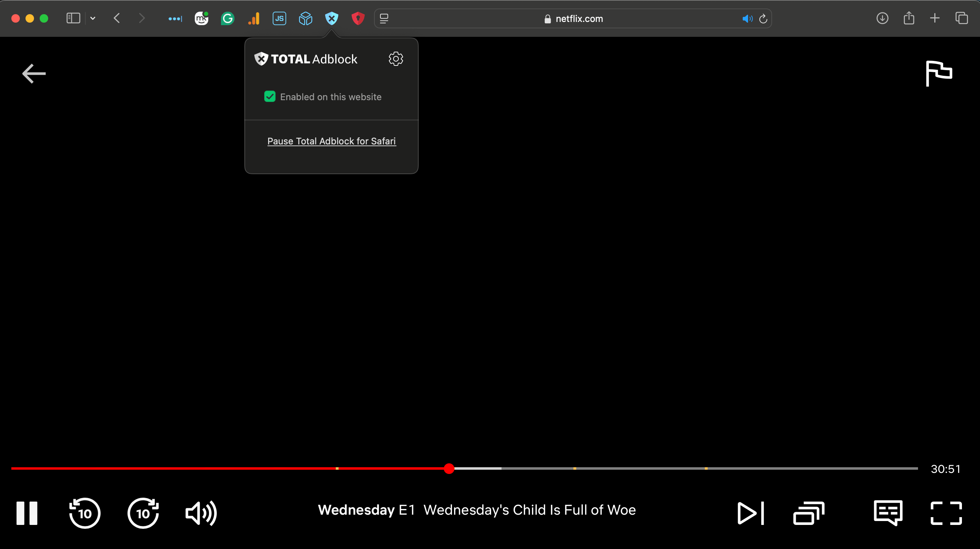Open the blue cube extension

(x=306, y=18)
